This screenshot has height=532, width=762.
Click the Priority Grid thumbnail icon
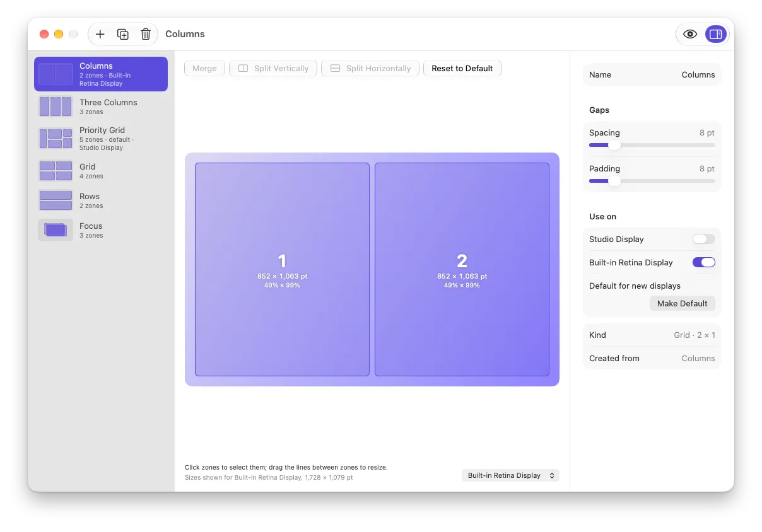(56, 139)
